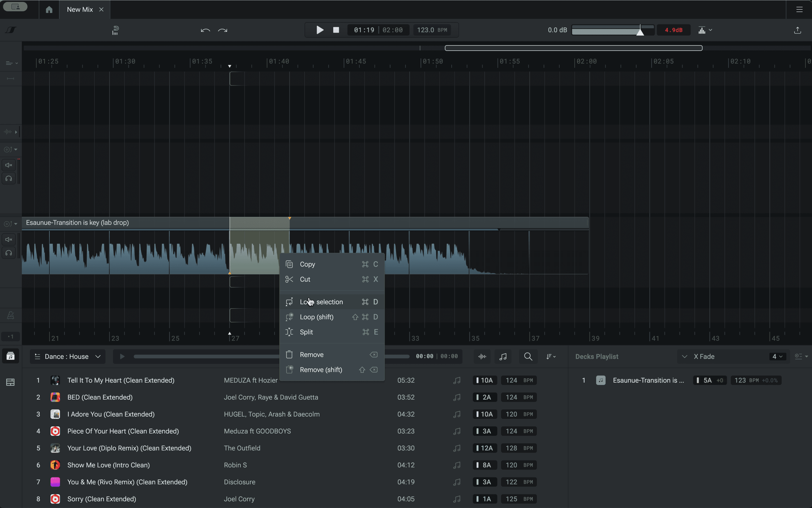Click the metronome icon in left sidebar
Screen dimensions: 812x508
(x=10, y=315)
